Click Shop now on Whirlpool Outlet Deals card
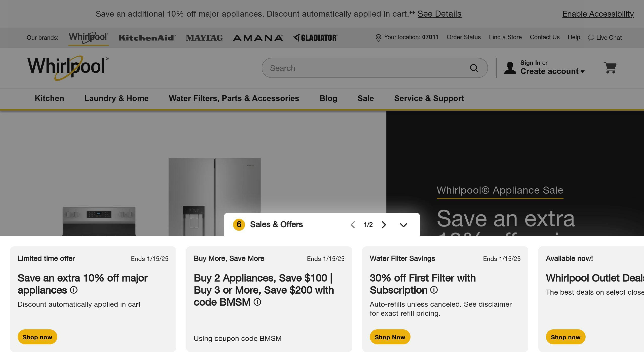 [566, 337]
